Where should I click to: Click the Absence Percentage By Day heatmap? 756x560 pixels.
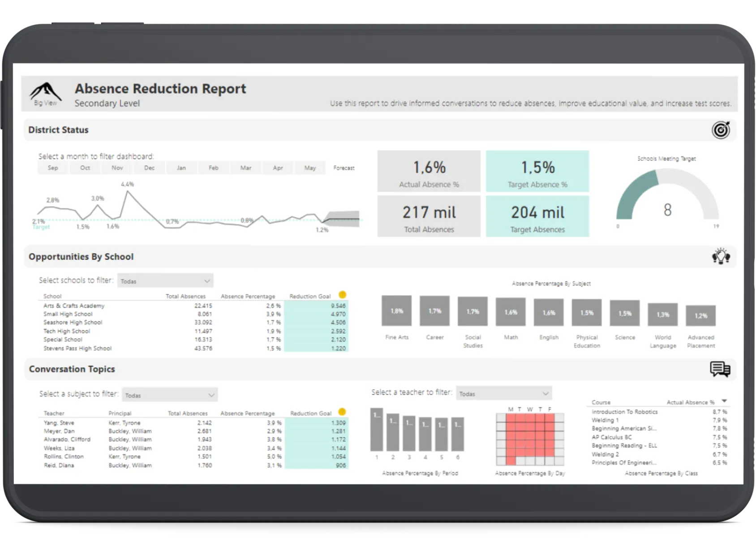530,439
